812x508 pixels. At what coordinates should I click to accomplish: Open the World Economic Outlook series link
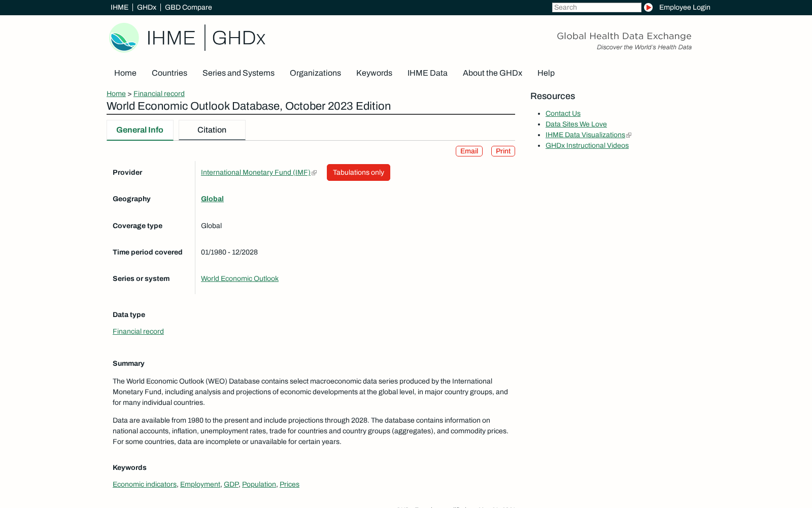click(240, 278)
